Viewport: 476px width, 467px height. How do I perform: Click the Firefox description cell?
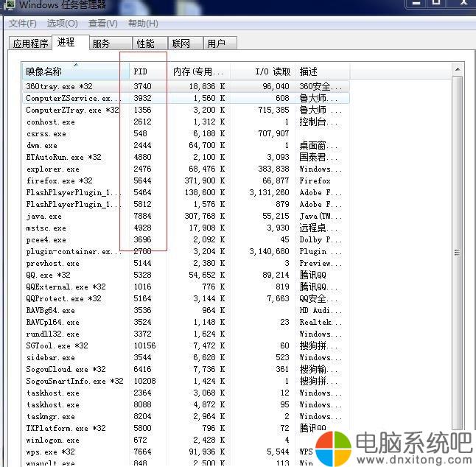tap(315, 181)
